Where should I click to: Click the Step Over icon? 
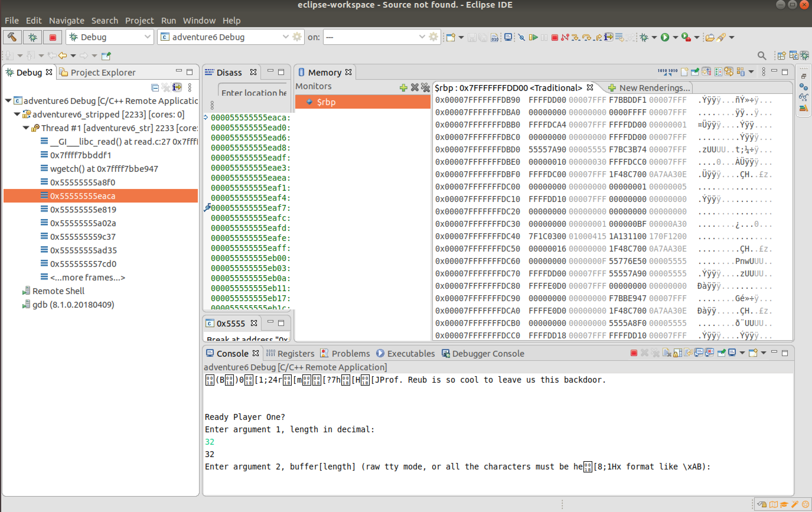pos(587,37)
